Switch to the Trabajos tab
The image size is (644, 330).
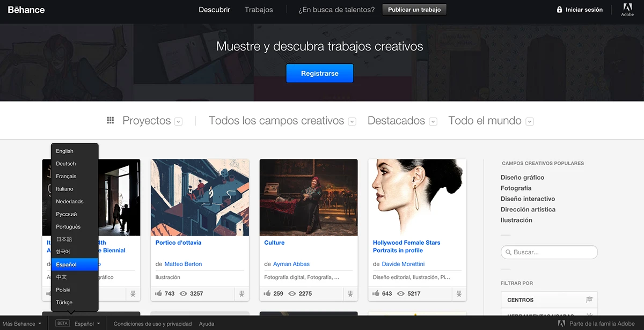(259, 10)
